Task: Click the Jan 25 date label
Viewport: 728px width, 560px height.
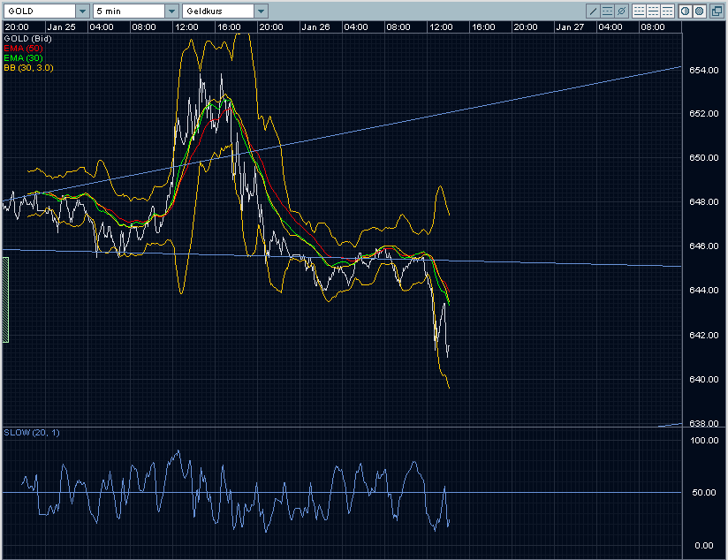Action: click(x=61, y=26)
